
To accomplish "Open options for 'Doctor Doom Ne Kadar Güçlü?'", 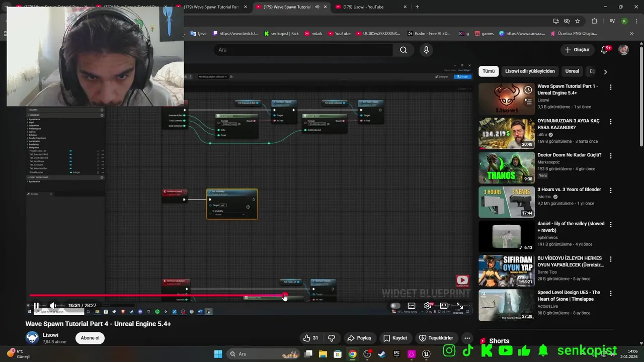I will coord(611,156).
